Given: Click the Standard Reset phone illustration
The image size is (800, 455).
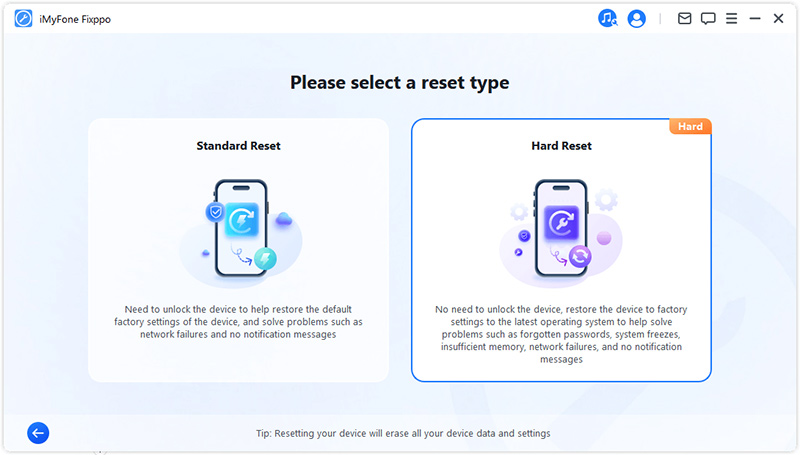Looking at the screenshot, I should tap(241, 233).
